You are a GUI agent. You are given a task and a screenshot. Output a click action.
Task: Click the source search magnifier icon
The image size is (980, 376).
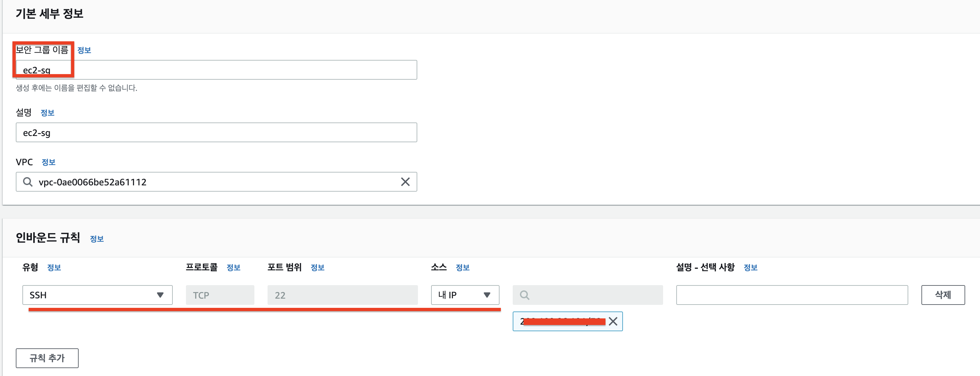524,295
